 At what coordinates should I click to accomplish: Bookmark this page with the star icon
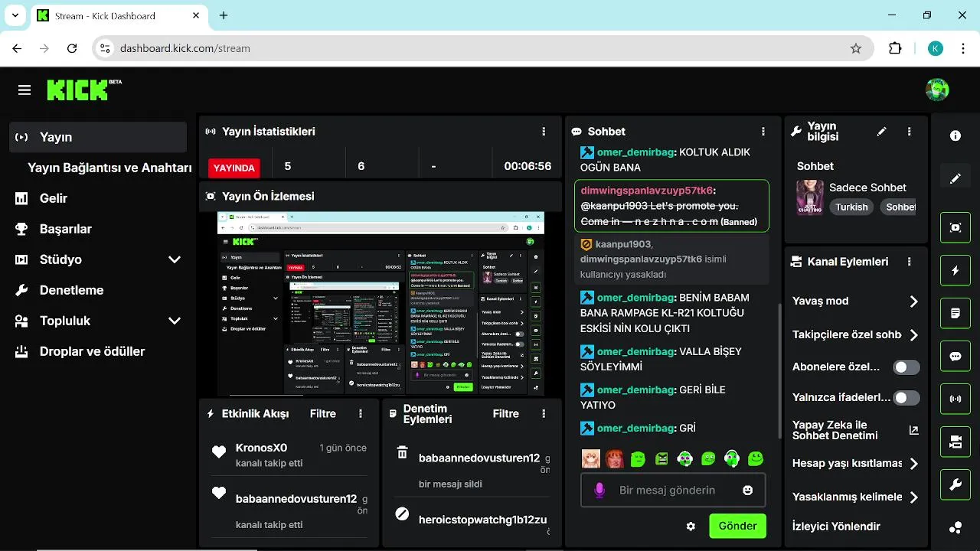tap(856, 48)
